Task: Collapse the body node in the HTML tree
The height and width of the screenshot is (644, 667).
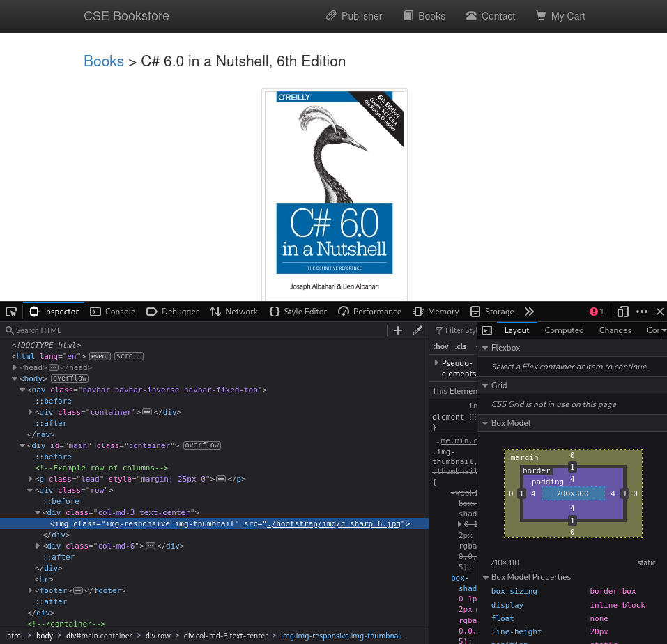Action: (15, 378)
